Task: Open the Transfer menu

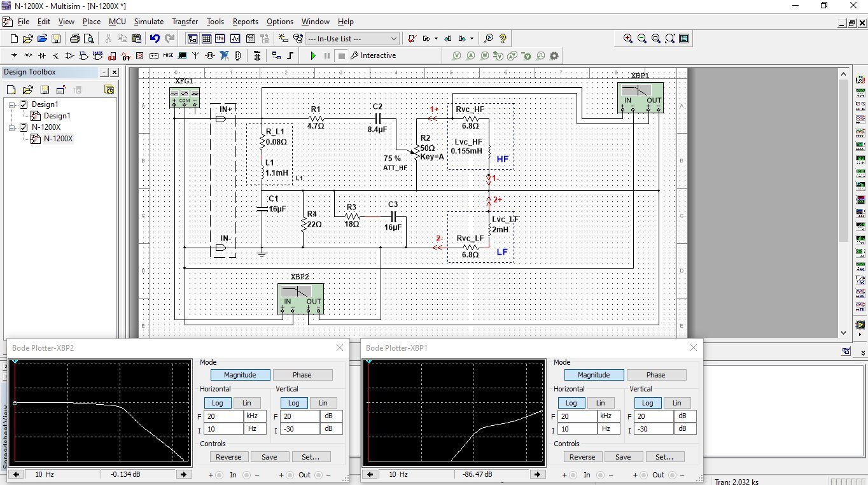Action: pos(185,22)
